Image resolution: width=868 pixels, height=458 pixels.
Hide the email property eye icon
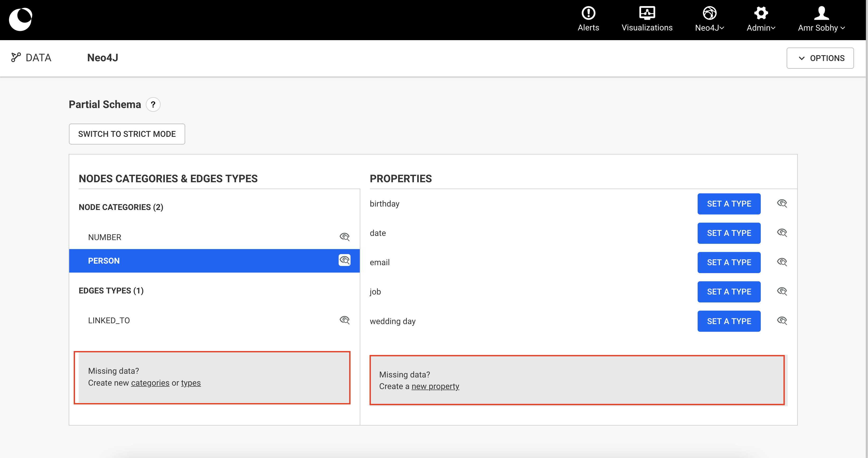782,262
